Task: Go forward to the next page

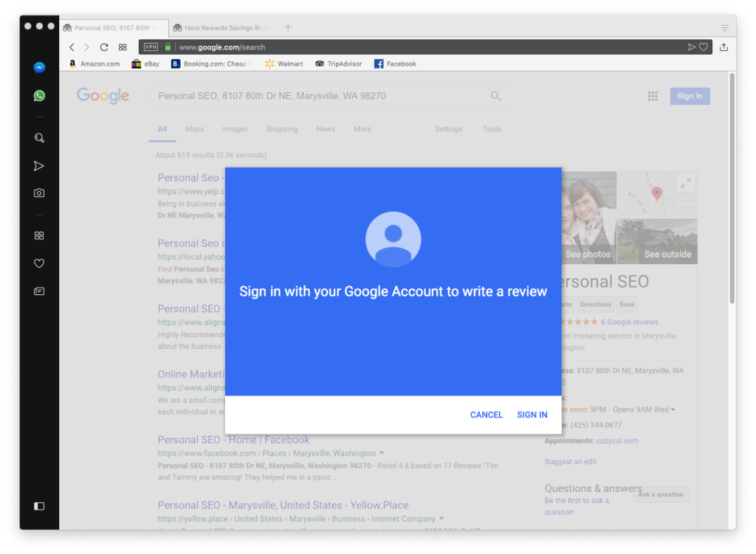Action: tap(87, 47)
